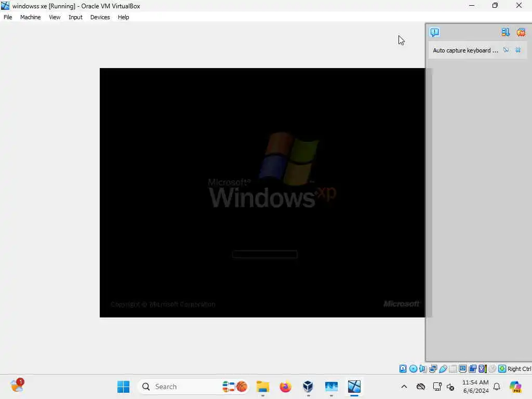The image size is (532, 399).
Task: Open the File menu
Action: (8, 17)
